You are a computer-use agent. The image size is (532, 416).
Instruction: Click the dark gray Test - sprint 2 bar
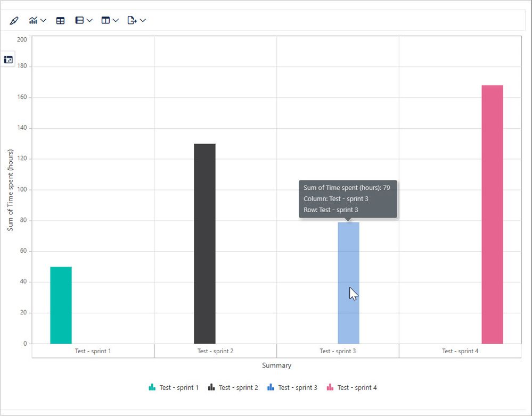[204, 244]
